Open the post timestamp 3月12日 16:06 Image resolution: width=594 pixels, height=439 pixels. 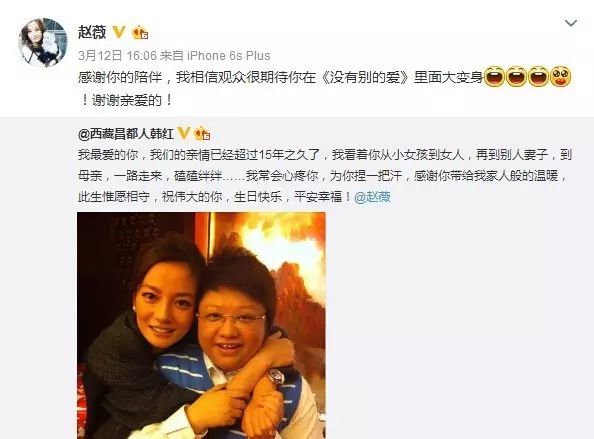pos(117,56)
